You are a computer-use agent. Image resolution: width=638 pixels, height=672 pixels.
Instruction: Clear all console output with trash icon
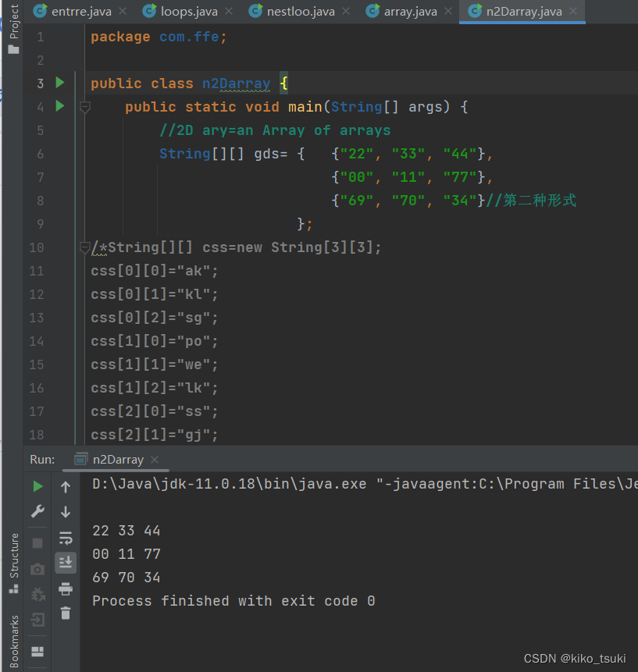[x=66, y=613]
